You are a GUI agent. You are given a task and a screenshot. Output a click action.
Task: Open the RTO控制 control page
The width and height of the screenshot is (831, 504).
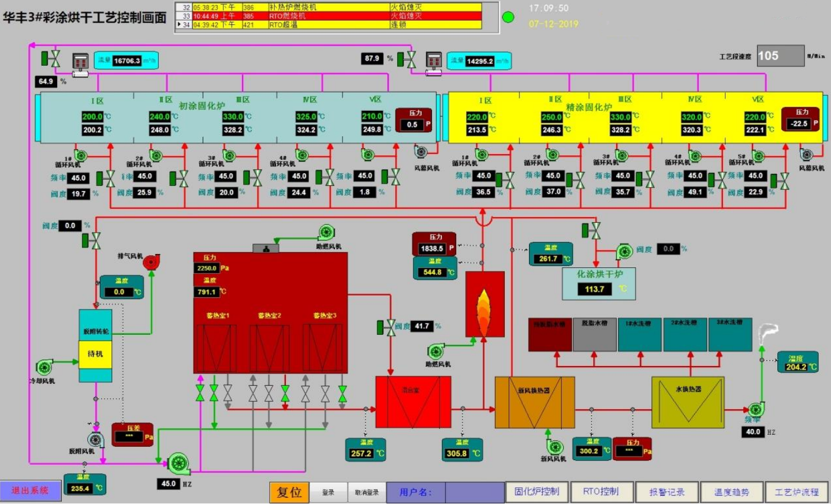tap(601, 492)
